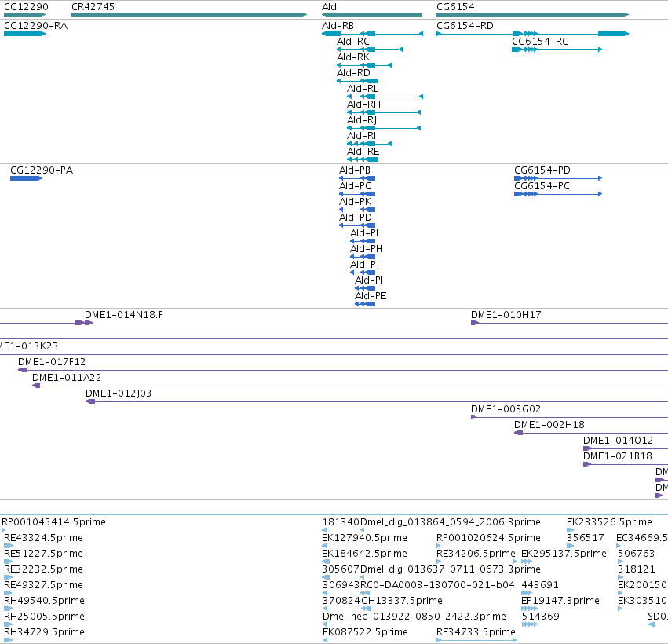Select transcript Ald-RK
The width and height of the screenshot is (668, 644).
[353, 57]
